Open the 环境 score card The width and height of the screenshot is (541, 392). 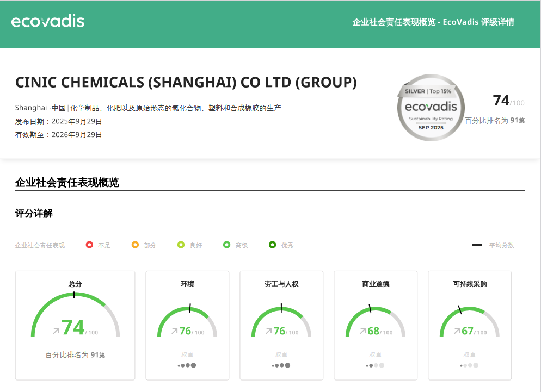click(x=187, y=325)
